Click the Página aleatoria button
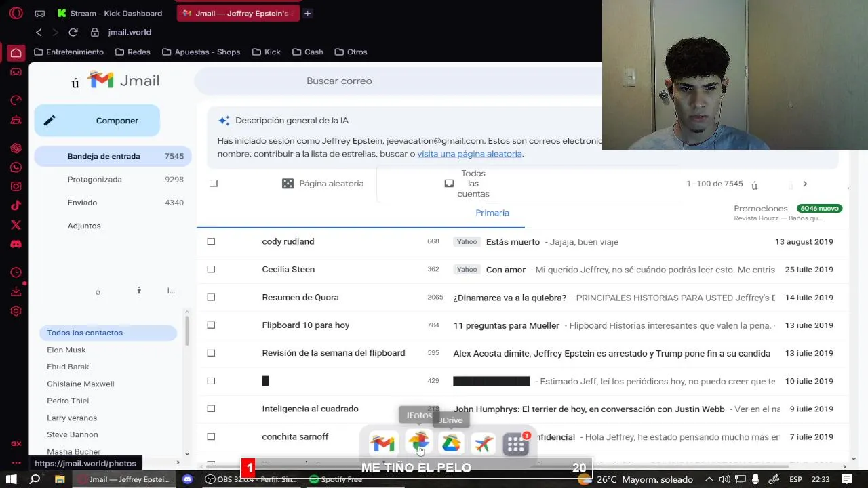Image resolution: width=868 pixels, height=488 pixels. (x=323, y=184)
